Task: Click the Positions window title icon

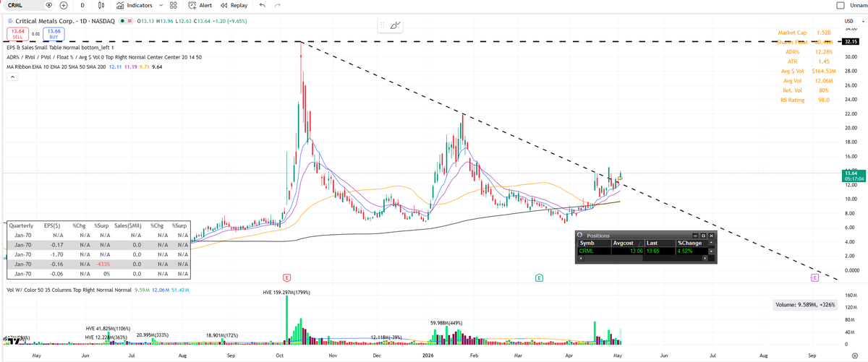Action: 580,236
